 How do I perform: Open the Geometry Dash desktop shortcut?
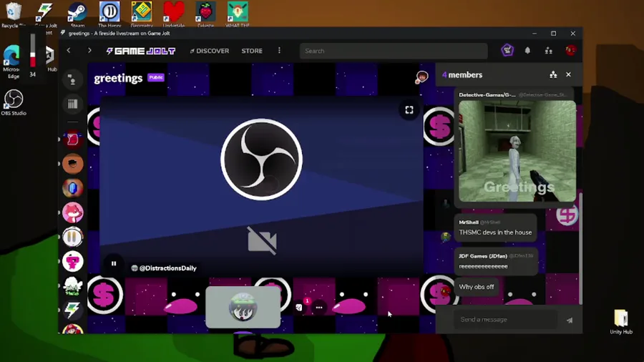[x=142, y=14]
